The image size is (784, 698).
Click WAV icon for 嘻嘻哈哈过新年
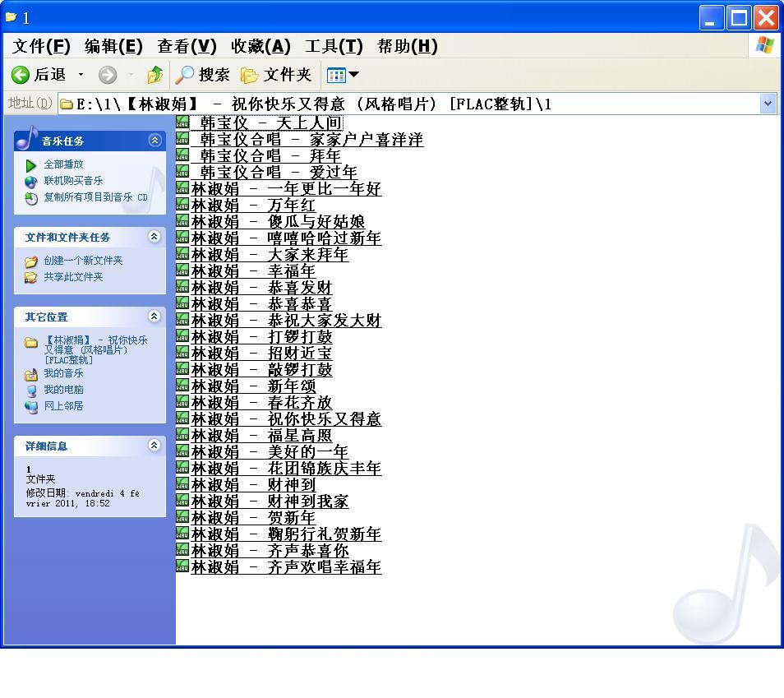(182, 238)
